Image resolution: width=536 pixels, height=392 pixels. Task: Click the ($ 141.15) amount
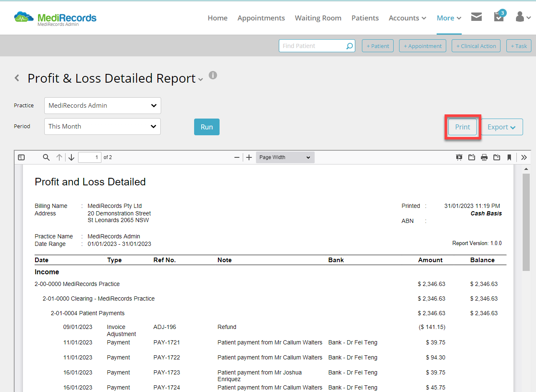point(432,327)
